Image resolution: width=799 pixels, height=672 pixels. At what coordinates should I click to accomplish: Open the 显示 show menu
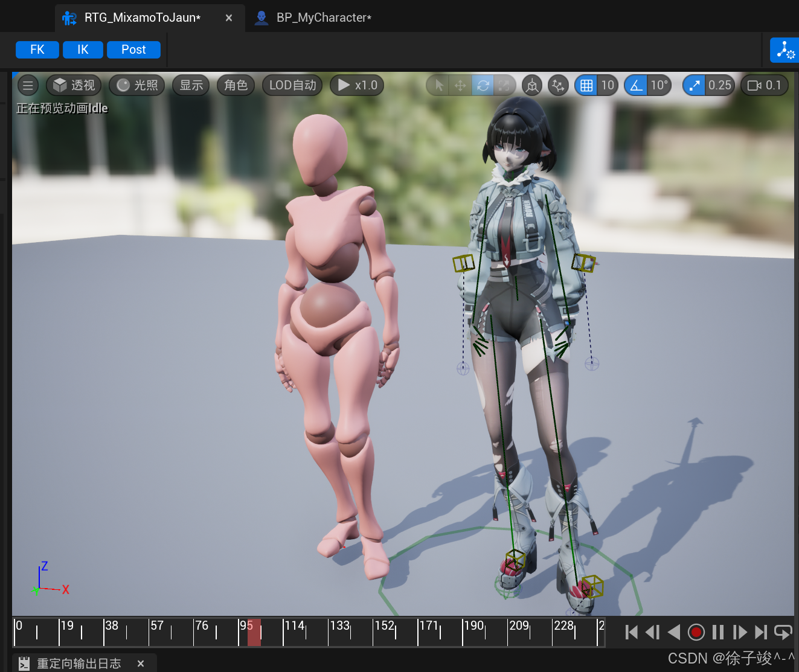191,85
